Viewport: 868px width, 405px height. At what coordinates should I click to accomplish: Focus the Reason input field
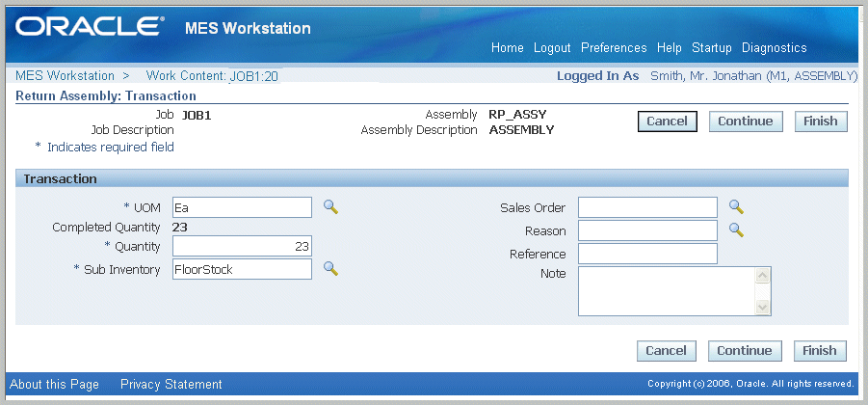tap(647, 230)
